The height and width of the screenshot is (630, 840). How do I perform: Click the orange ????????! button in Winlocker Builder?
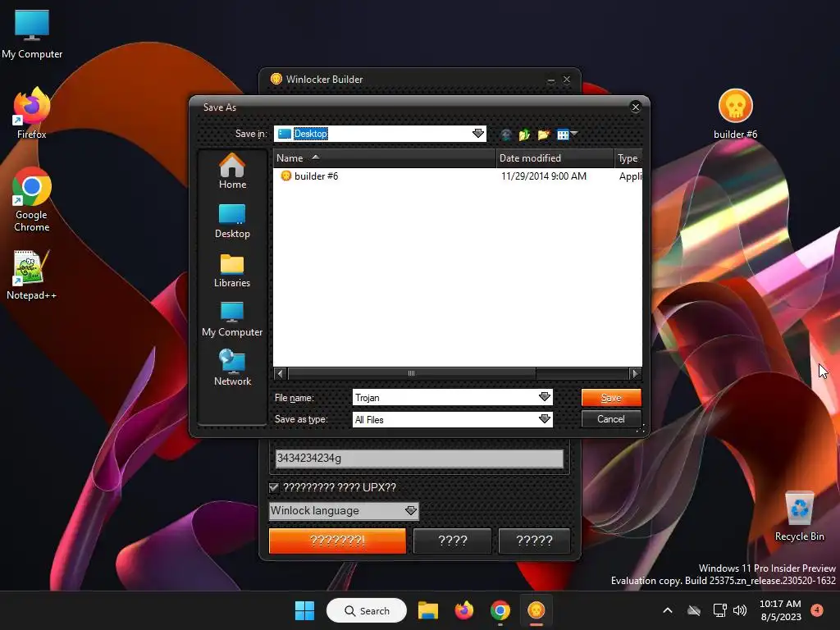337,541
